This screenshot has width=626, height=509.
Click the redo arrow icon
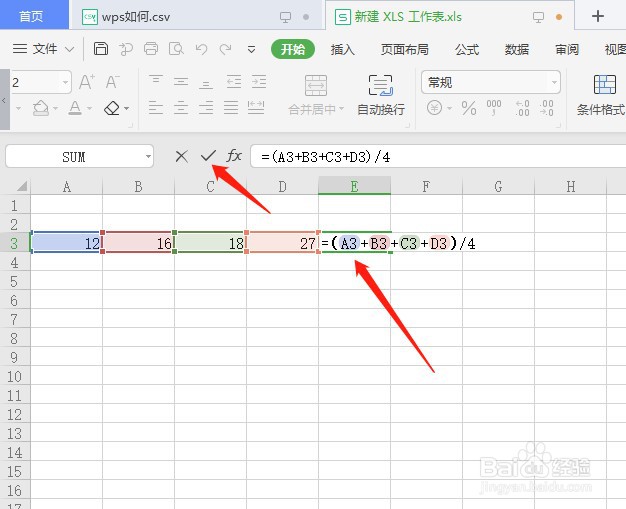coord(226,49)
